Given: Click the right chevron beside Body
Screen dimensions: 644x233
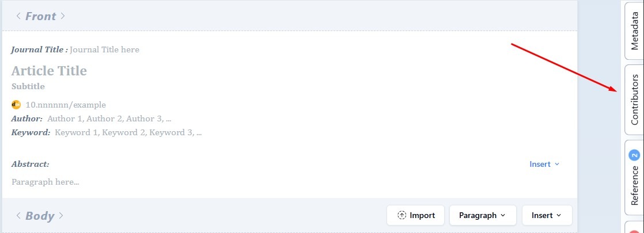Looking at the screenshot, I should click(x=60, y=216).
